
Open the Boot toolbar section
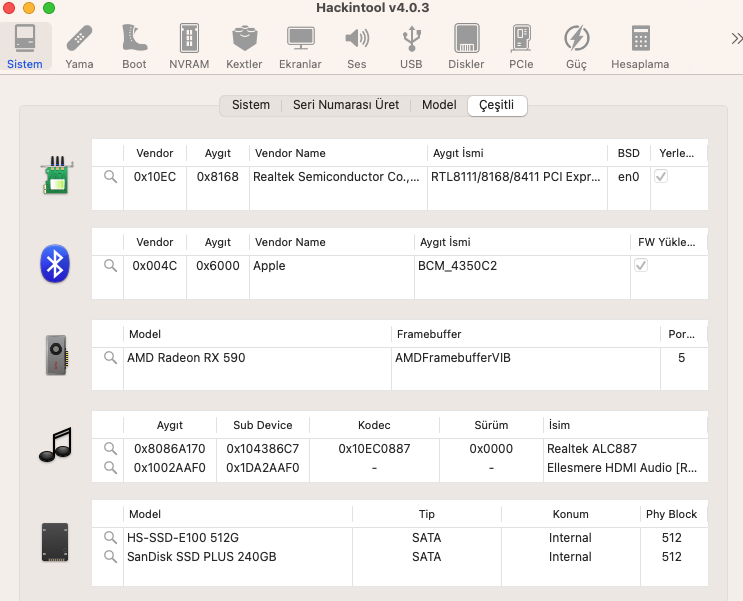(x=134, y=47)
